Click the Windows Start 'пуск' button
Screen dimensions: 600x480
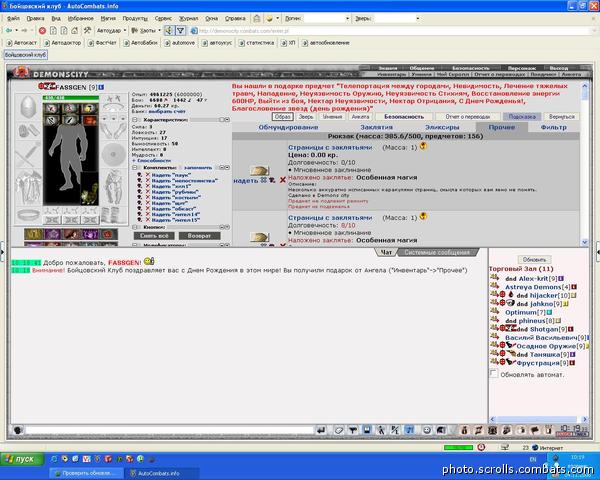pyautogui.click(x=22, y=459)
